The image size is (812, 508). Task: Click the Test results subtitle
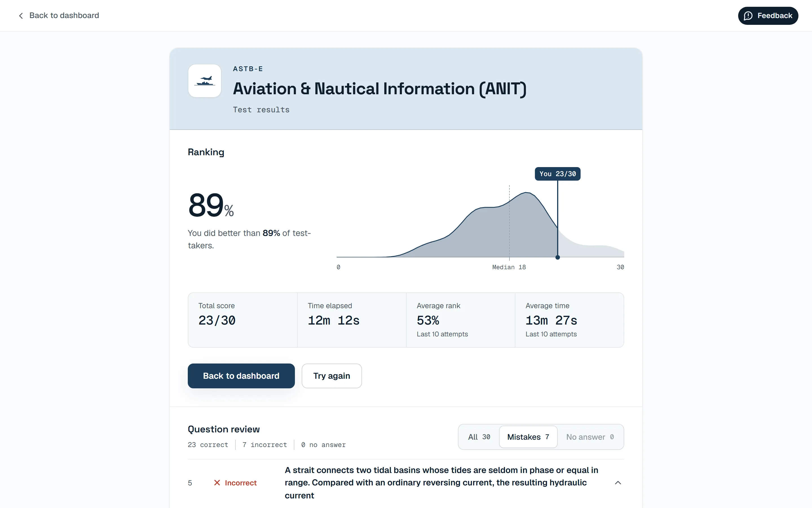tap(261, 110)
